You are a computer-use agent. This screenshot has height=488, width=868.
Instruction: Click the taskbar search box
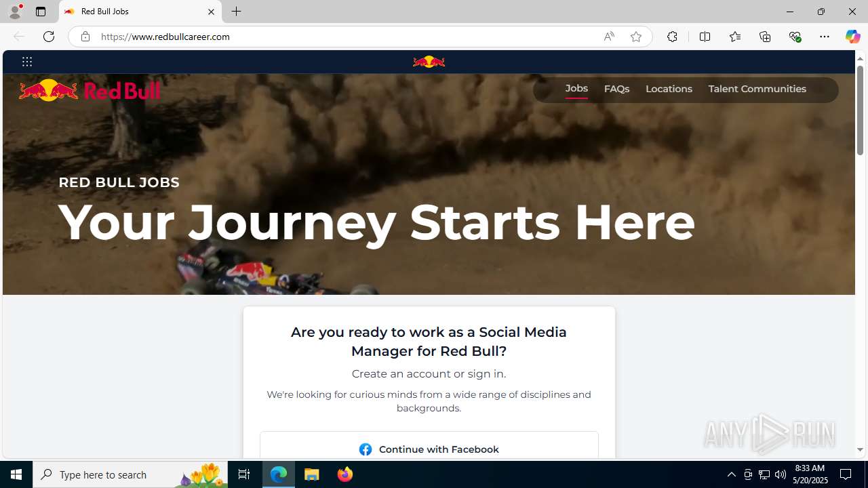[x=130, y=474]
